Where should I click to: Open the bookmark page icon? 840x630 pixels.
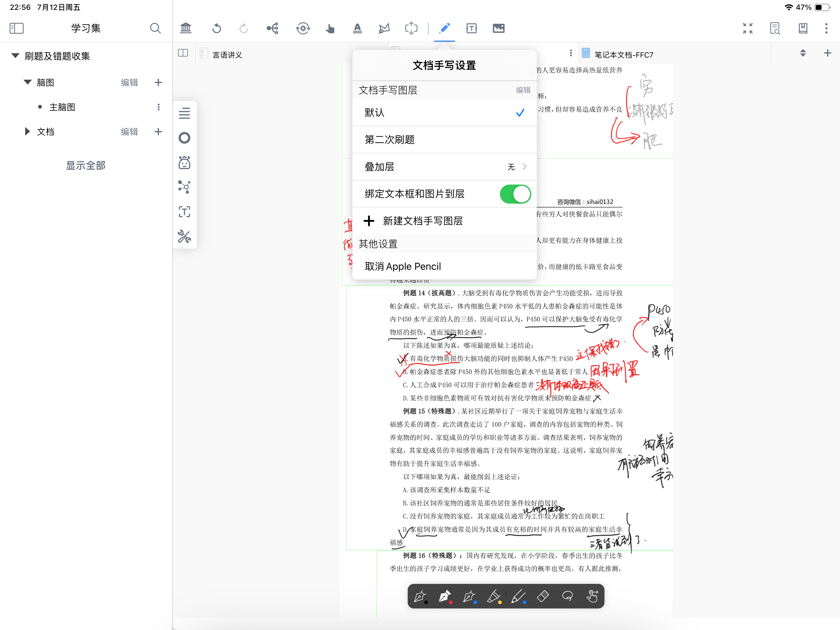tap(803, 28)
